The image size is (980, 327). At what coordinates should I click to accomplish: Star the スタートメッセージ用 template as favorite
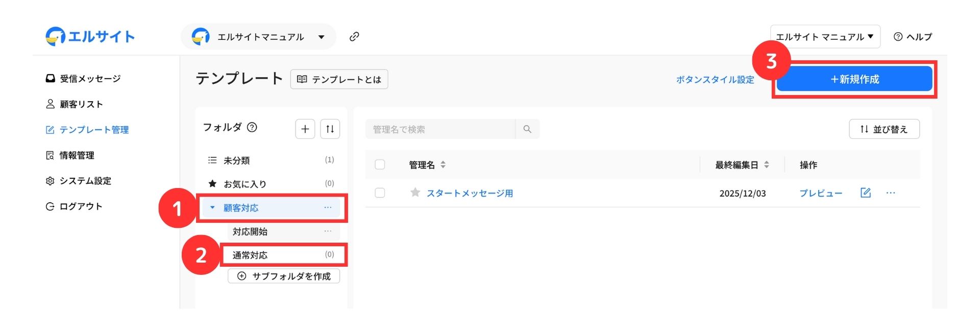click(415, 193)
